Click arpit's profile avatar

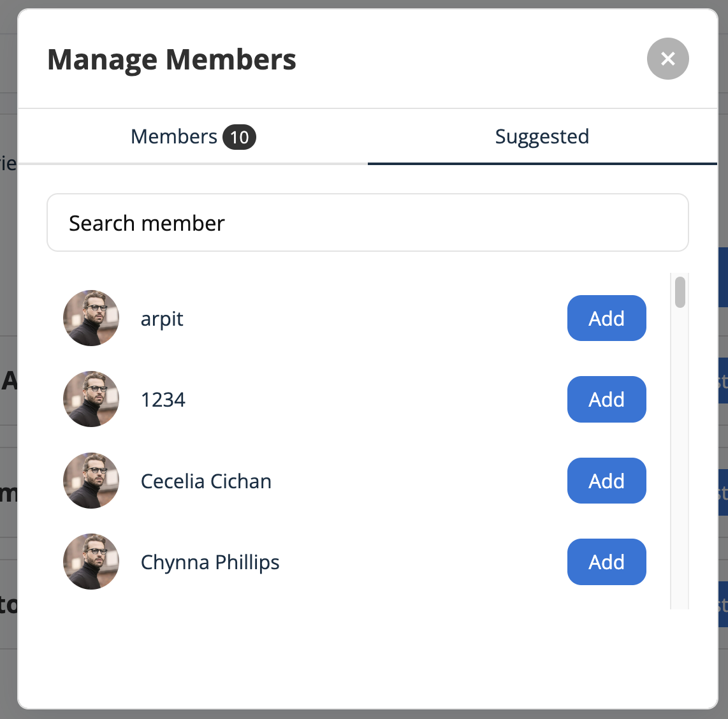[91, 318]
